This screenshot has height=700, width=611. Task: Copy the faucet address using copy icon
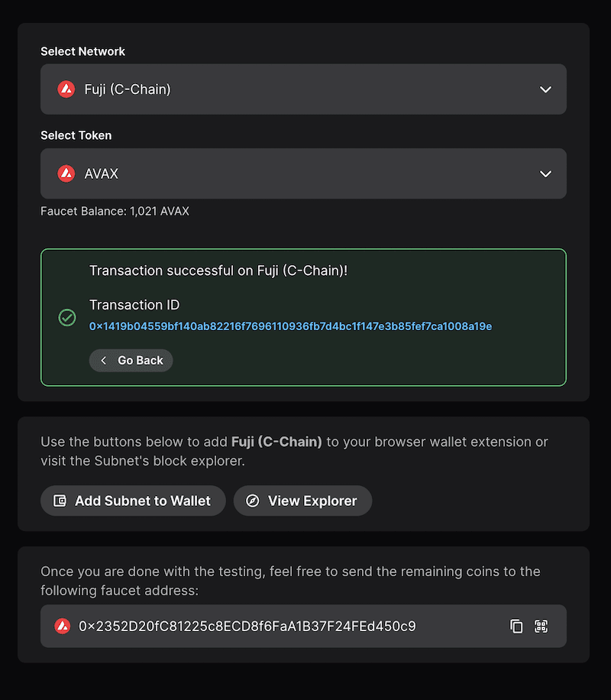pos(517,626)
